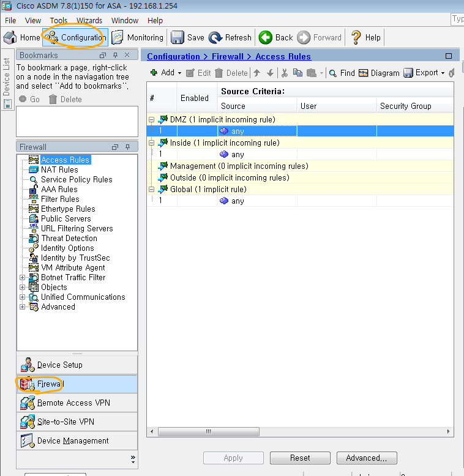Edit the selected access rule
Viewport: 464px width, 476px height.
(198, 73)
